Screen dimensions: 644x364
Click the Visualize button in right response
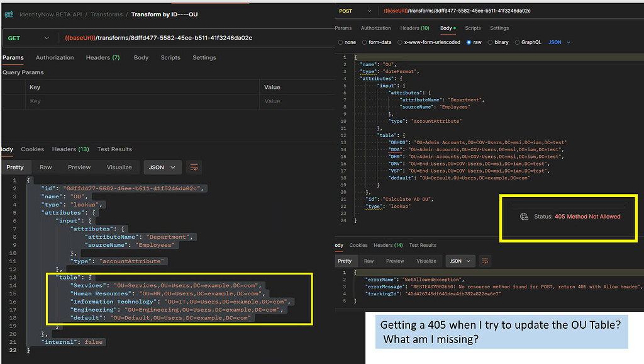426,261
